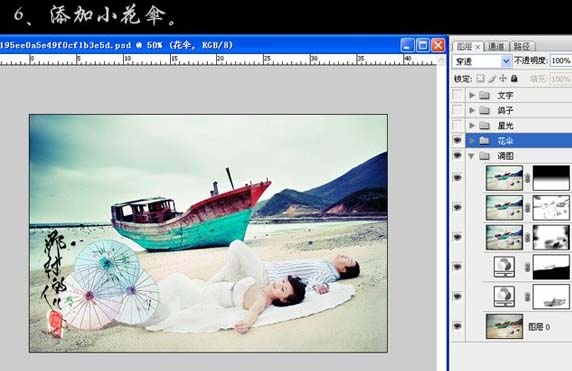Select lowest adjustment layer icon above 图层 0
572x371 pixels.
[504, 296]
